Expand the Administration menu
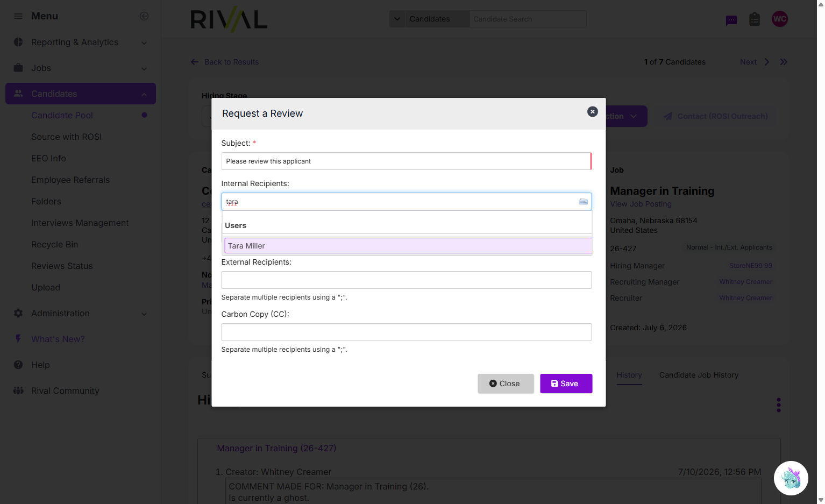 (x=81, y=313)
